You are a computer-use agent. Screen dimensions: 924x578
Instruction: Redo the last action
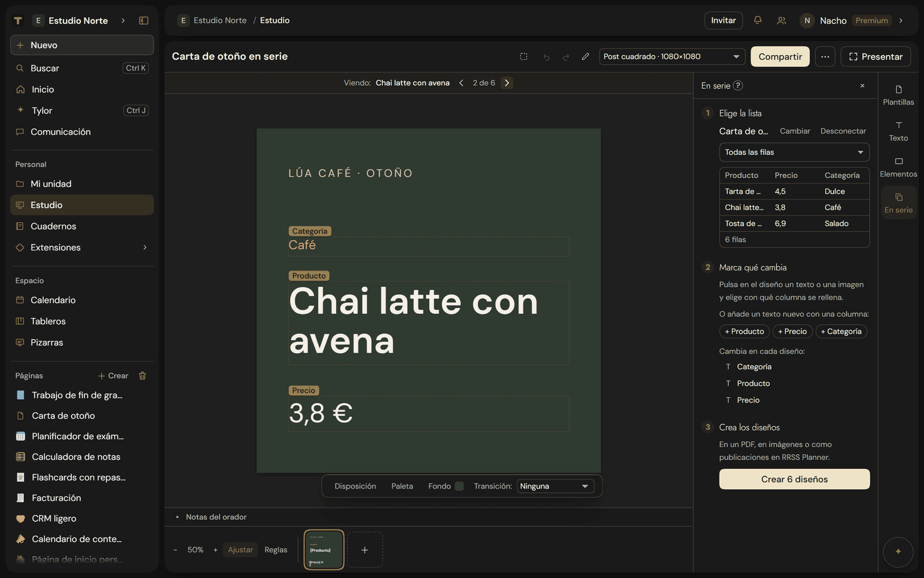tap(566, 57)
